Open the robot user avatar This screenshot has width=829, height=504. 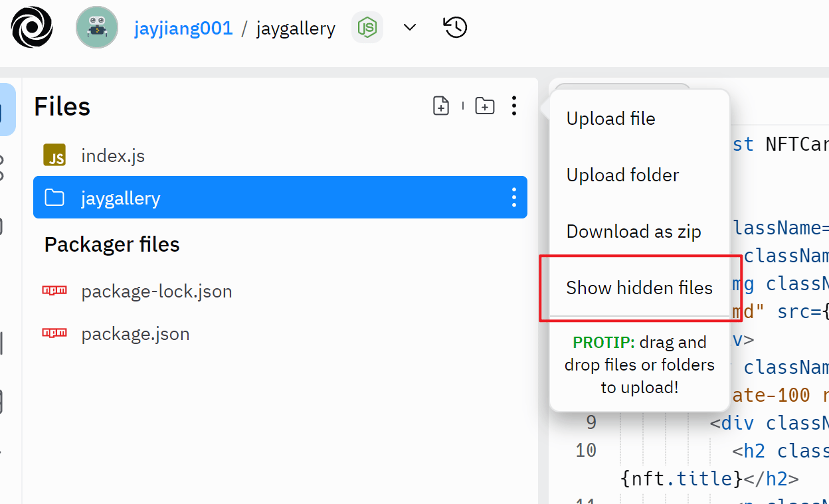[x=97, y=27]
